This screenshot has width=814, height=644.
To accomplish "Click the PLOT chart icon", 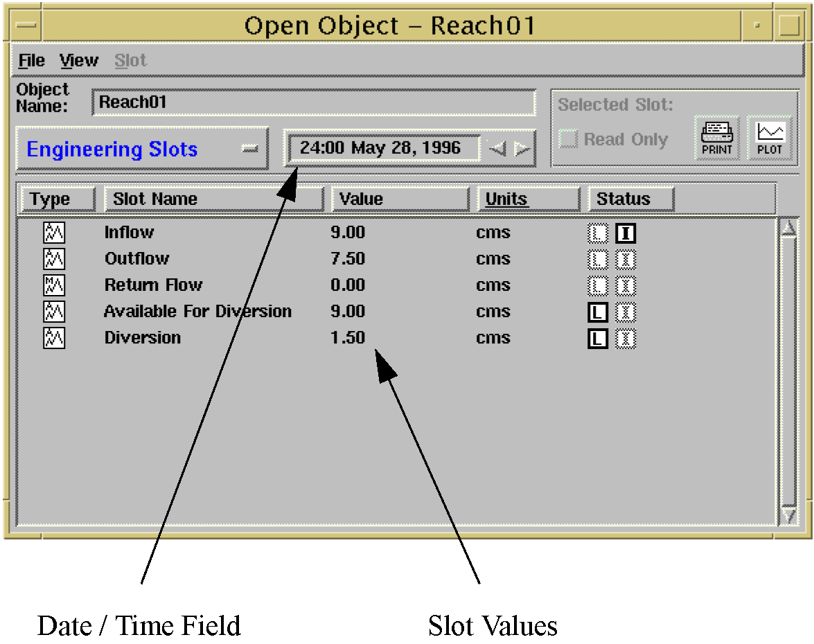I will click(x=770, y=138).
